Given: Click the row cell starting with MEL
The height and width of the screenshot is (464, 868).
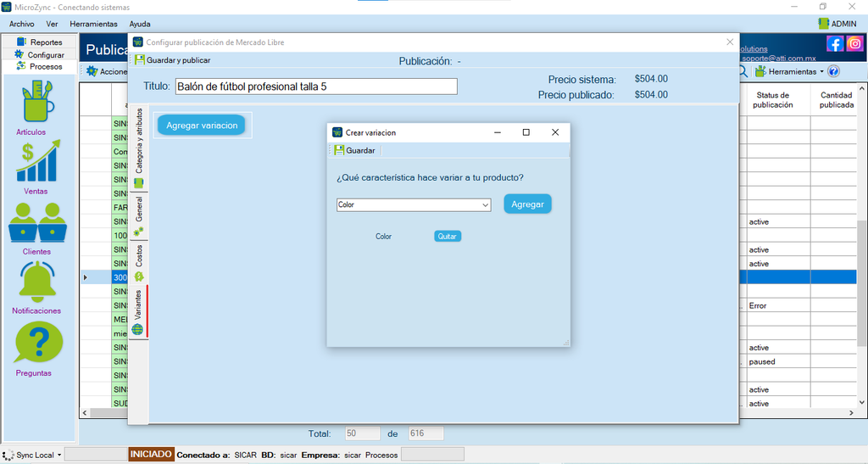Looking at the screenshot, I should pos(120,320).
